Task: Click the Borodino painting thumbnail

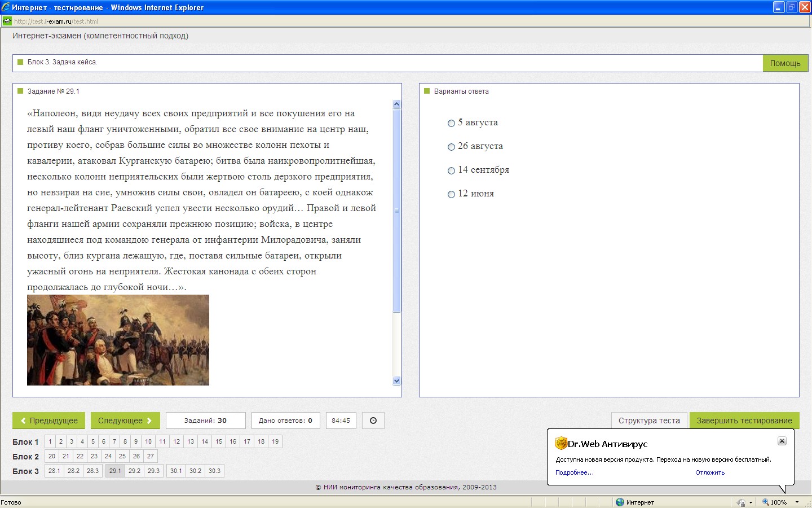Action: (x=118, y=340)
